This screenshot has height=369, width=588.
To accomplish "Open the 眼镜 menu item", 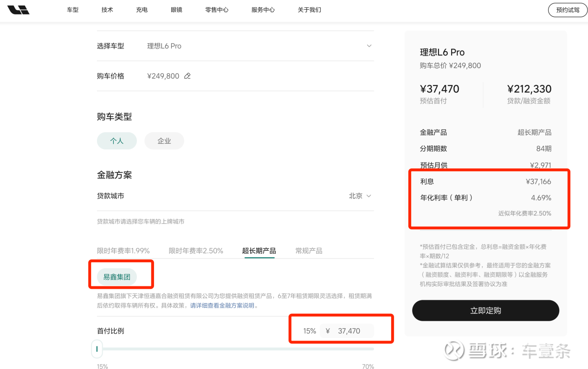I will coord(177,10).
